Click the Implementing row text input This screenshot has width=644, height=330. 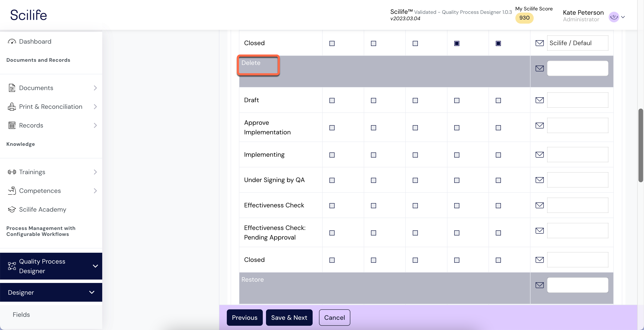tap(578, 155)
